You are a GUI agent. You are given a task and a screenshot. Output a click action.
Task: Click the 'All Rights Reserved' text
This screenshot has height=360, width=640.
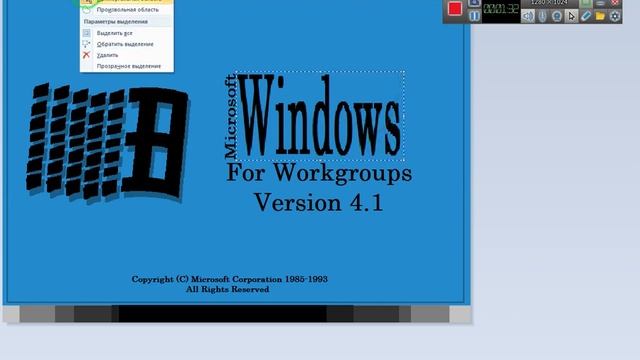227,289
